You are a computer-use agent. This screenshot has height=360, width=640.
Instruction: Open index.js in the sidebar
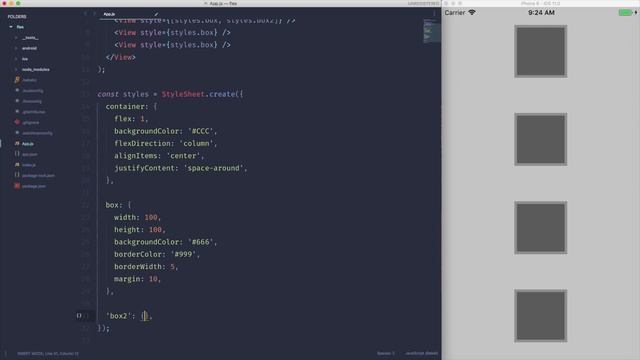coord(29,165)
